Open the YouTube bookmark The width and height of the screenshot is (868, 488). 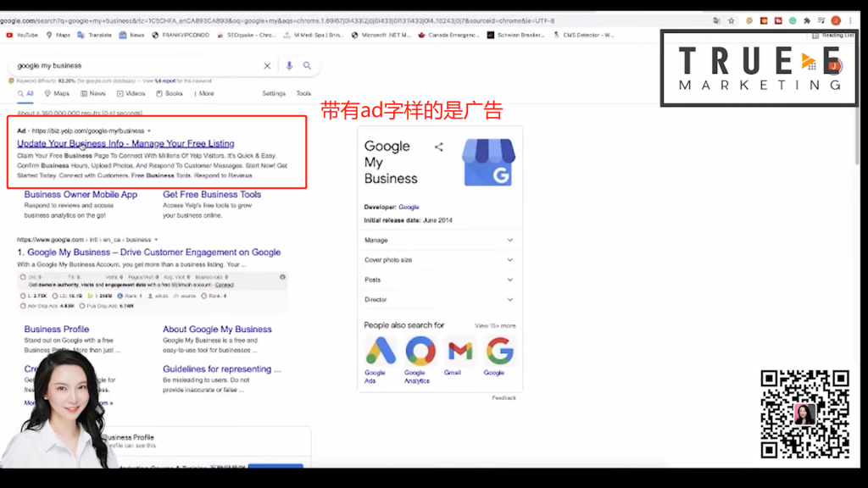point(22,35)
